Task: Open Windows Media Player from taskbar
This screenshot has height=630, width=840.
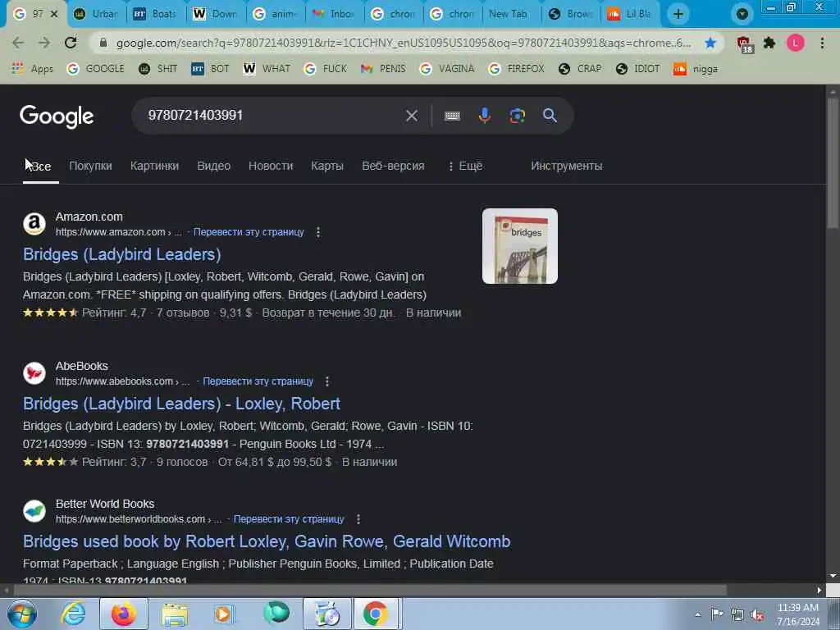Action: click(x=223, y=614)
